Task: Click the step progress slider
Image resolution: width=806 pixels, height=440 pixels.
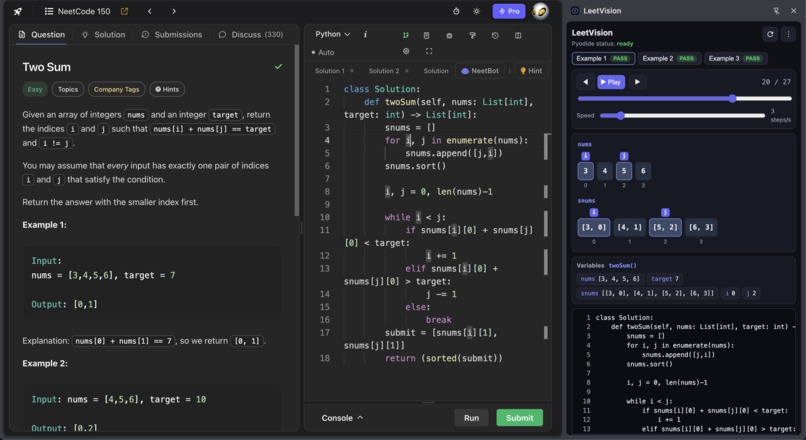Action: coord(685,99)
